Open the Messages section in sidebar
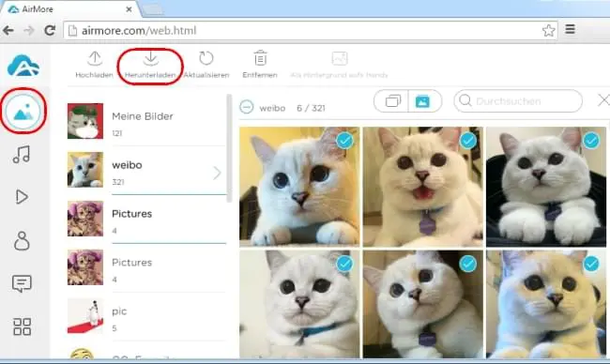610x364 pixels. pos(22,283)
